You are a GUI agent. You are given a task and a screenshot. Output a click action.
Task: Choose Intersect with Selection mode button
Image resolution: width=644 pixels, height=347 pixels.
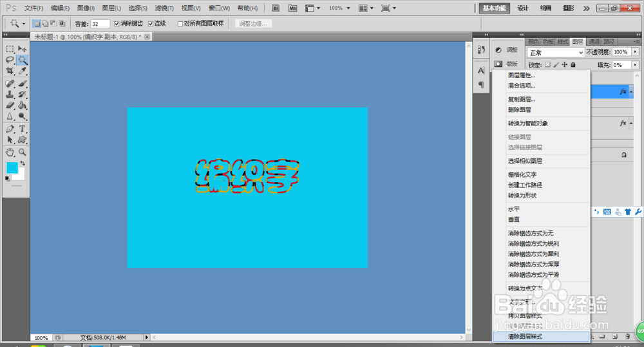click(62, 24)
